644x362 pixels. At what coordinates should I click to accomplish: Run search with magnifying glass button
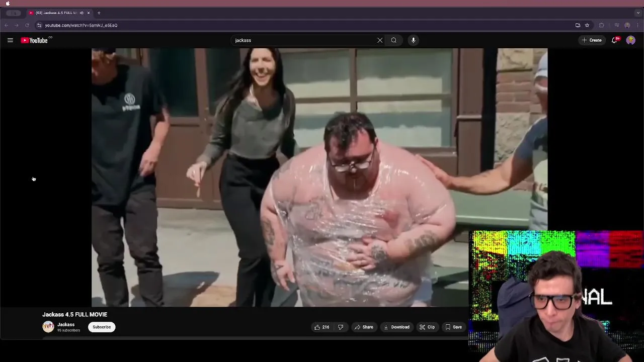coord(394,40)
